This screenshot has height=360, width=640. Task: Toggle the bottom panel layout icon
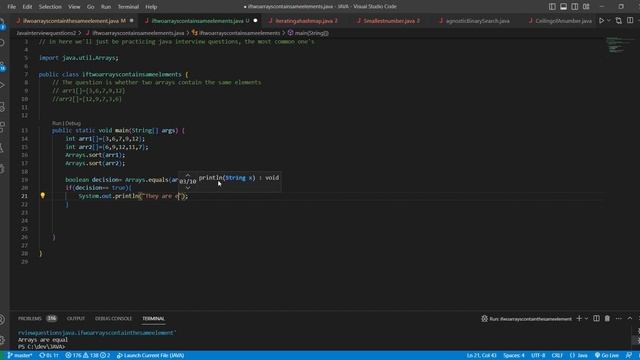point(563,7)
